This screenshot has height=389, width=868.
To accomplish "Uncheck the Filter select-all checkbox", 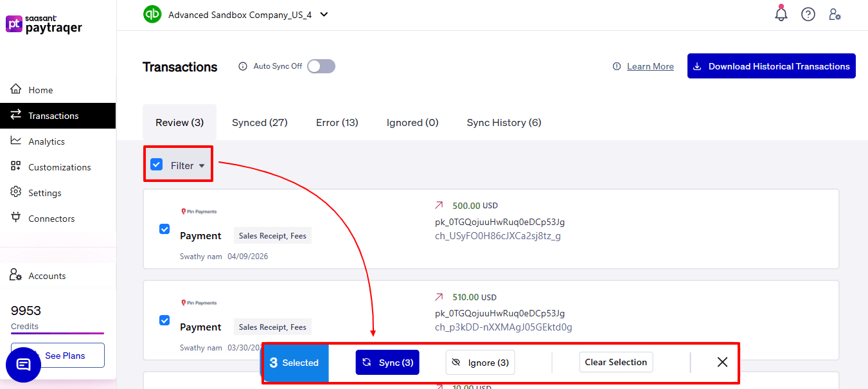I will click(156, 164).
